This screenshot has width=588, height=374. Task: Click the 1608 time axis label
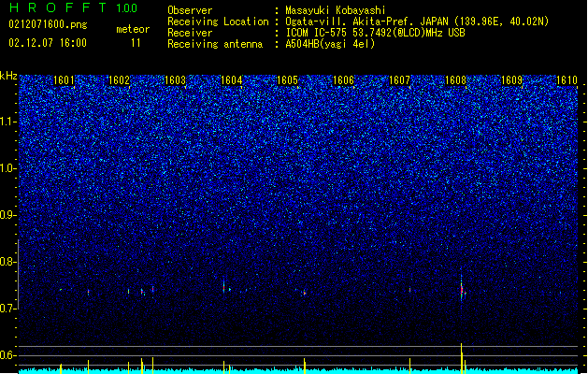click(x=455, y=80)
